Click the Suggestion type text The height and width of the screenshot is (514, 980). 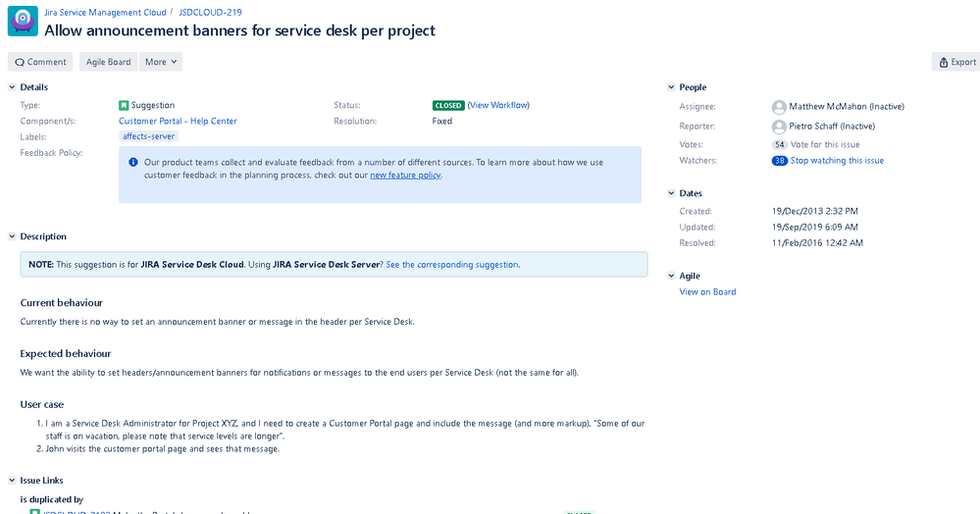pos(152,105)
